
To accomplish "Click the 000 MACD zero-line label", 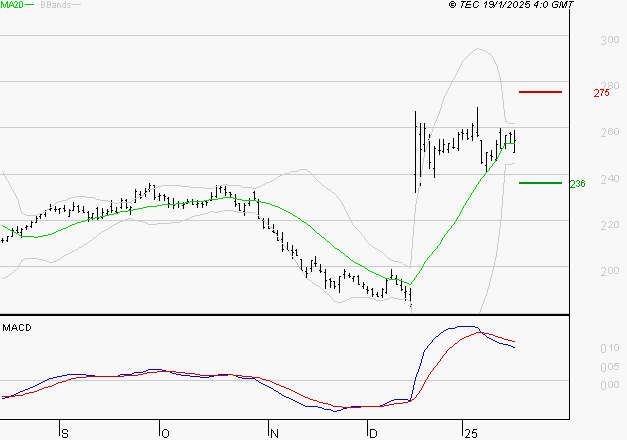I will pyautogui.click(x=610, y=385).
